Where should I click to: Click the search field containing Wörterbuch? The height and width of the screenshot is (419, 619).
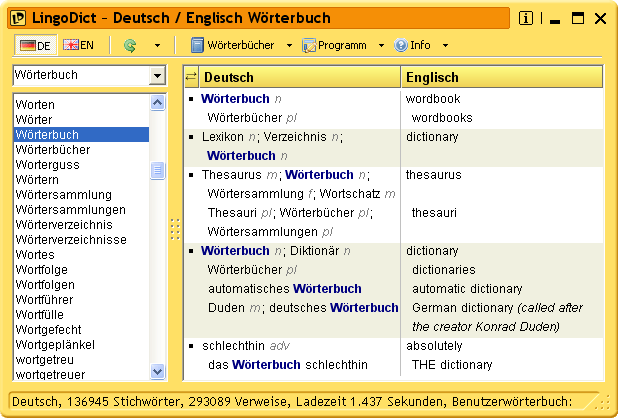point(81,75)
